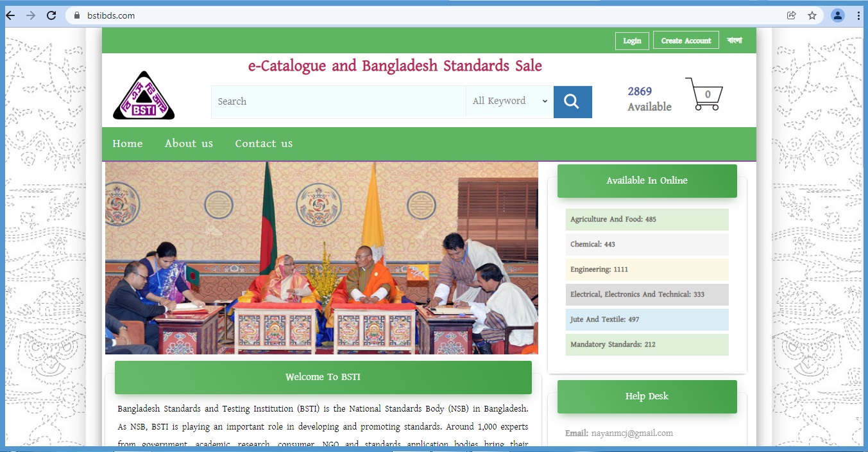
Task: Reload the page with the refresh icon
Action: (51, 15)
